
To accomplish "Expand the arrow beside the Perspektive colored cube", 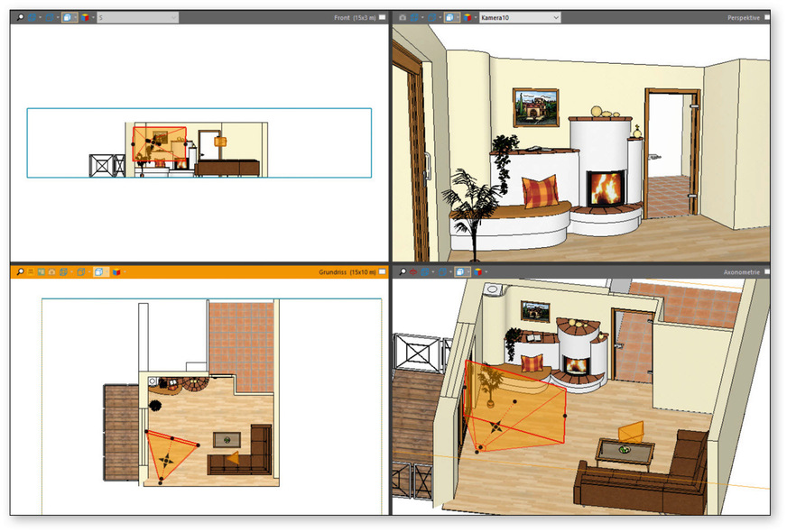I will [476, 17].
